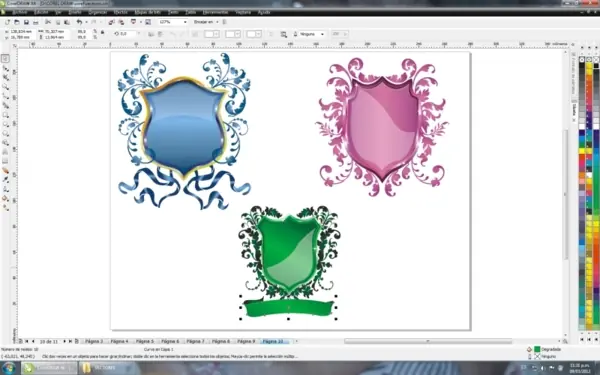
Task: Switch to the Página 9 tab
Action: tap(246, 341)
